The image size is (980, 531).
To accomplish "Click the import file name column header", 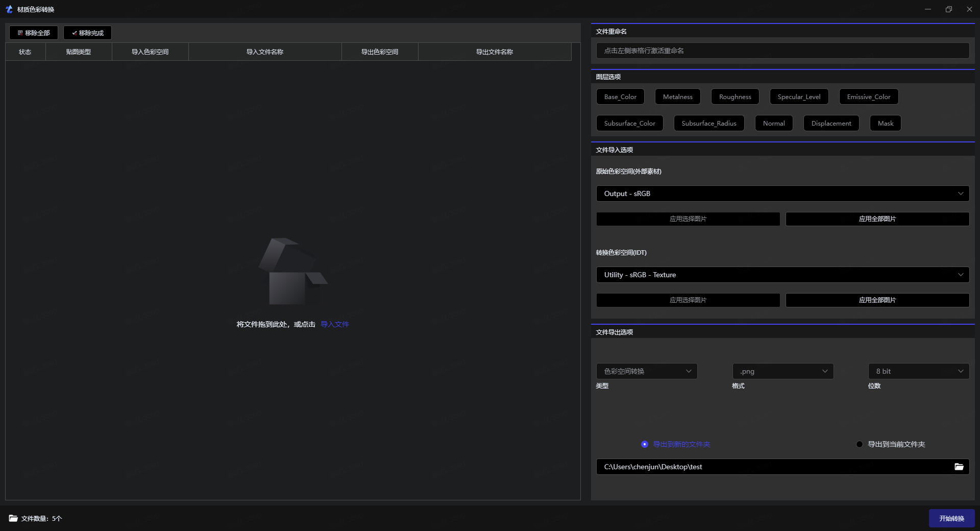I will (x=265, y=52).
